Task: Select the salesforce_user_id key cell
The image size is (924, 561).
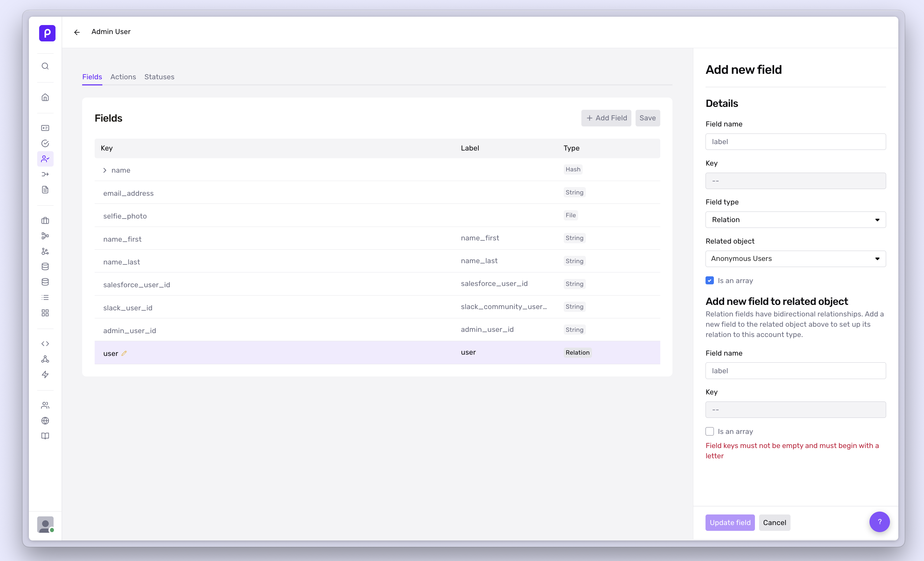Action: point(136,285)
